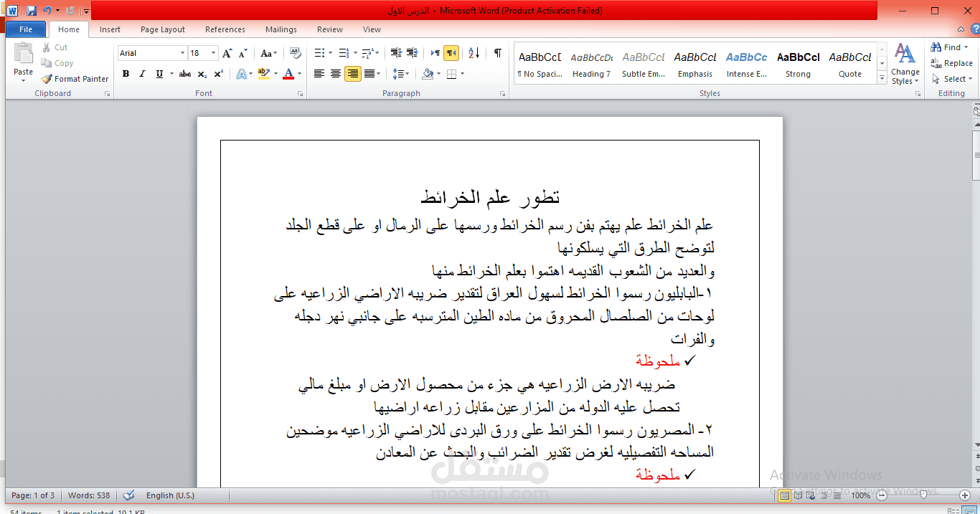Open the Mailings tab
The height and width of the screenshot is (514, 980).
click(281, 29)
